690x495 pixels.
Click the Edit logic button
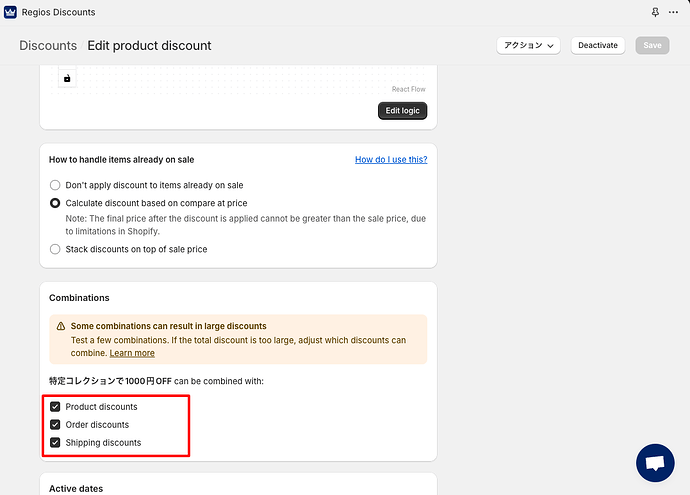pos(402,110)
